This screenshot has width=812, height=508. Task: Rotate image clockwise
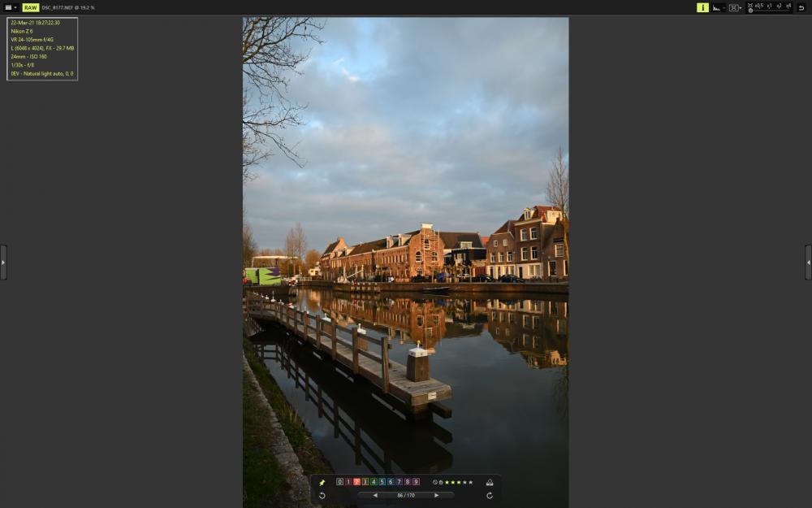coord(490,496)
